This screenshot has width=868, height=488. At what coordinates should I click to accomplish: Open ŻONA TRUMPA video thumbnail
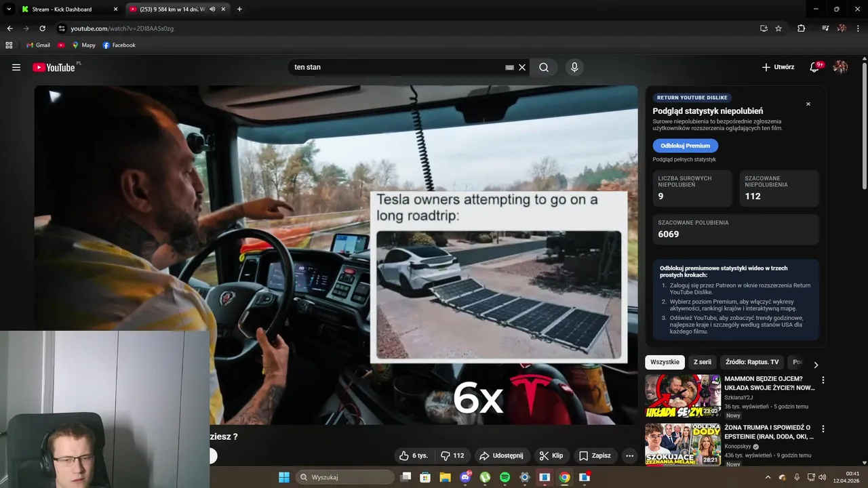click(683, 445)
